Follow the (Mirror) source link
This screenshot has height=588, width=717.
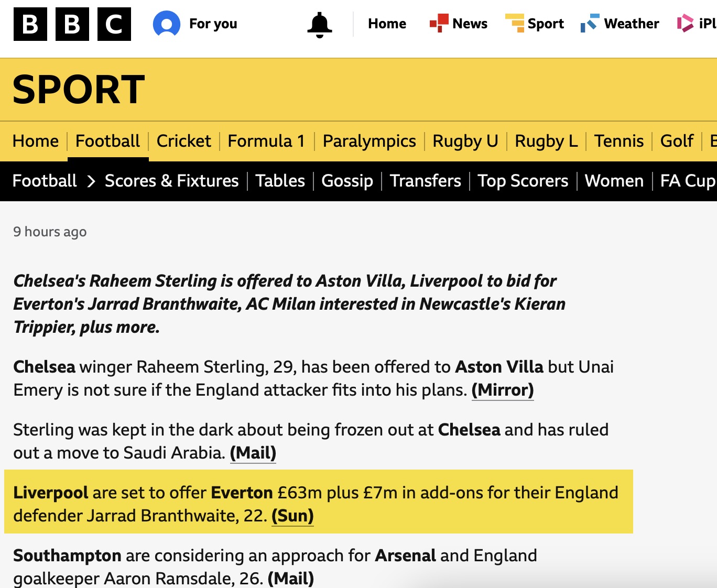click(x=503, y=390)
